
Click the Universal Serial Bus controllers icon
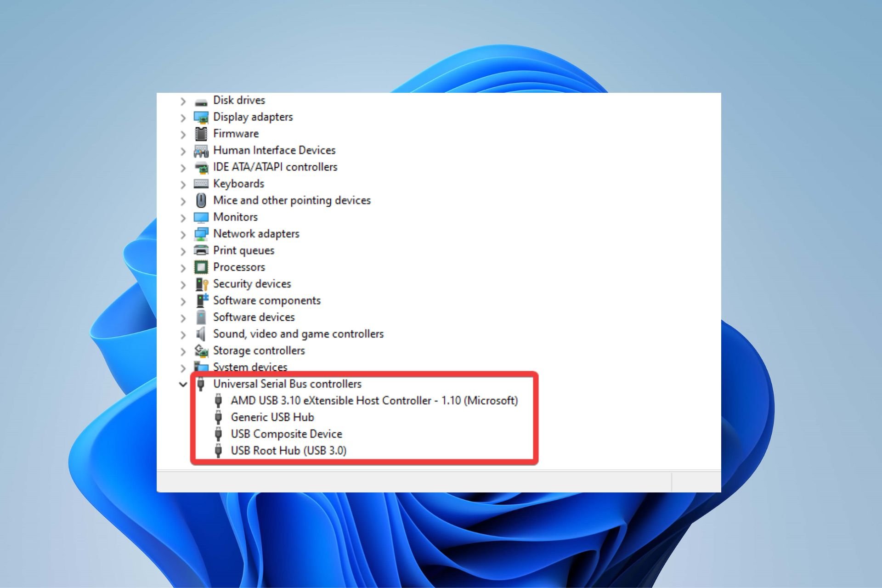tap(202, 384)
